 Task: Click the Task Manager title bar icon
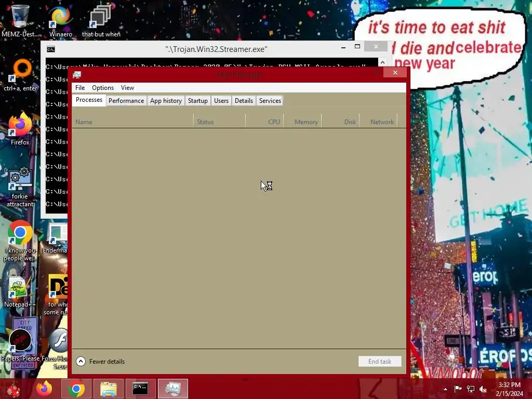pyautogui.click(x=77, y=75)
